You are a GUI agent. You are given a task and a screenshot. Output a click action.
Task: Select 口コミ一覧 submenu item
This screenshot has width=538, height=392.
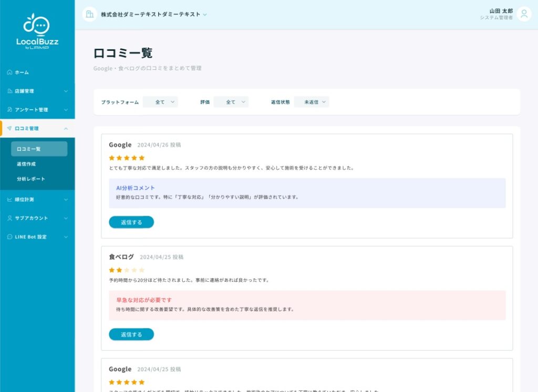click(x=39, y=149)
